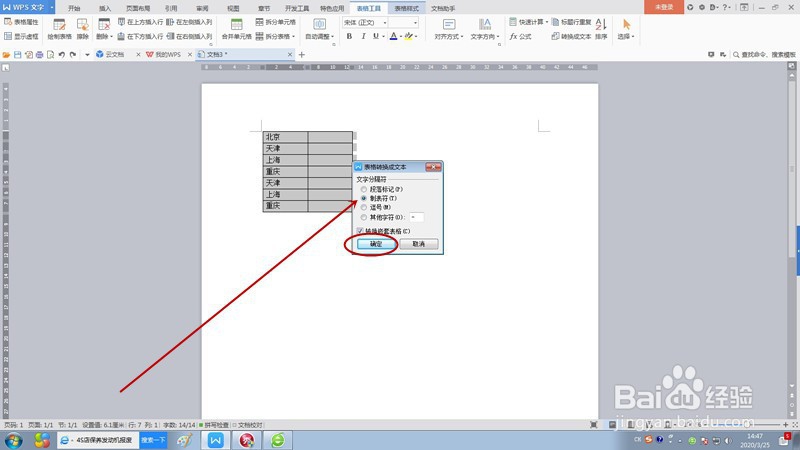
Task: Click 在上方插入行 insert row above
Action: [140, 22]
